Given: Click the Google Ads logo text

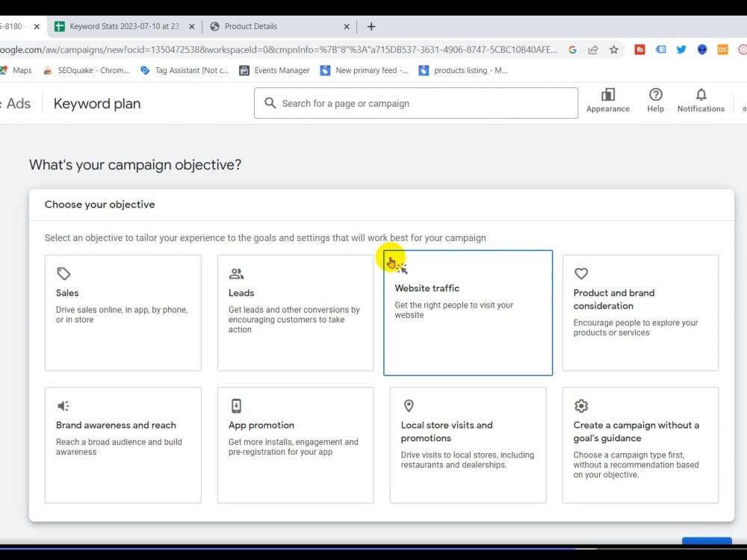Looking at the screenshot, I should click(16, 104).
